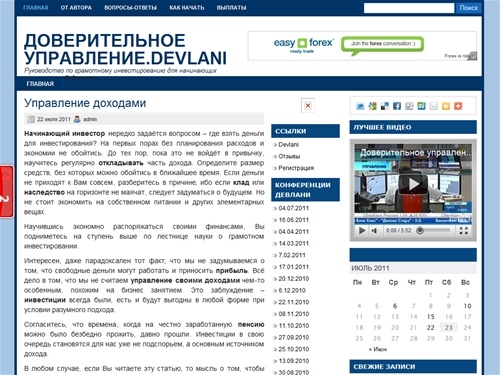Mute the video with the speaker icon

click(375, 231)
